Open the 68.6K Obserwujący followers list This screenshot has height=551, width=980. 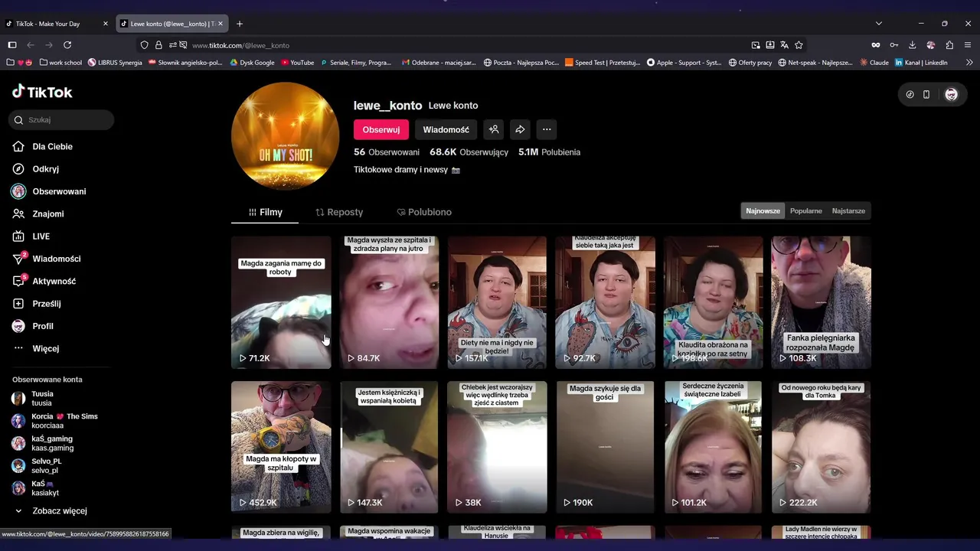(469, 152)
